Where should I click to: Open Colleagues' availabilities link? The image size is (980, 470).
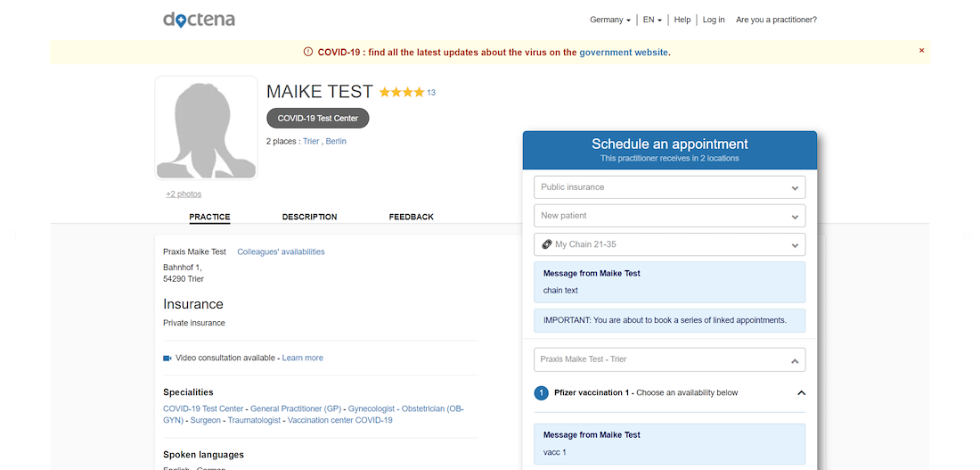pyautogui.click(x=281, y=252)
